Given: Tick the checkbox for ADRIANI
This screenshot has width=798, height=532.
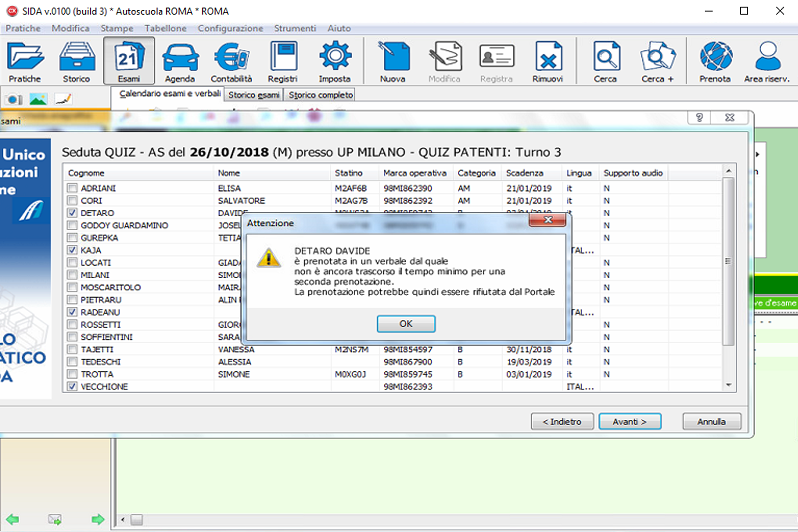Looking at the screenshot, I should (x=72, y=188).
